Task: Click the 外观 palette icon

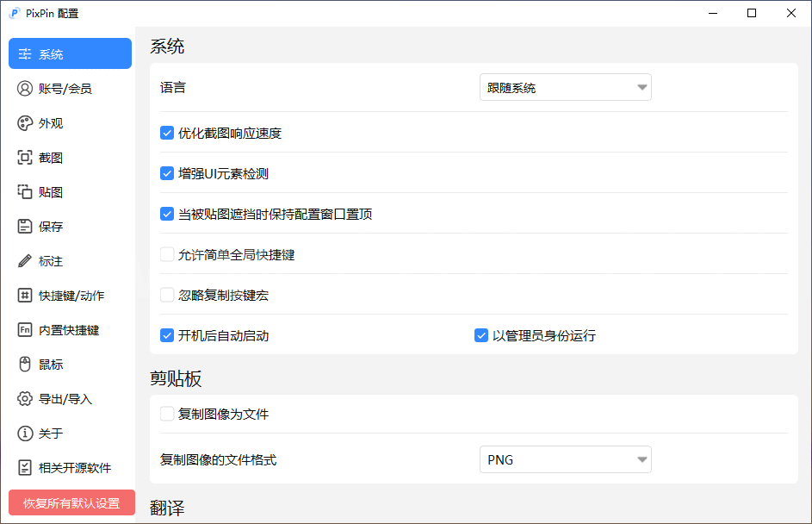Action: tap(25, 123)
